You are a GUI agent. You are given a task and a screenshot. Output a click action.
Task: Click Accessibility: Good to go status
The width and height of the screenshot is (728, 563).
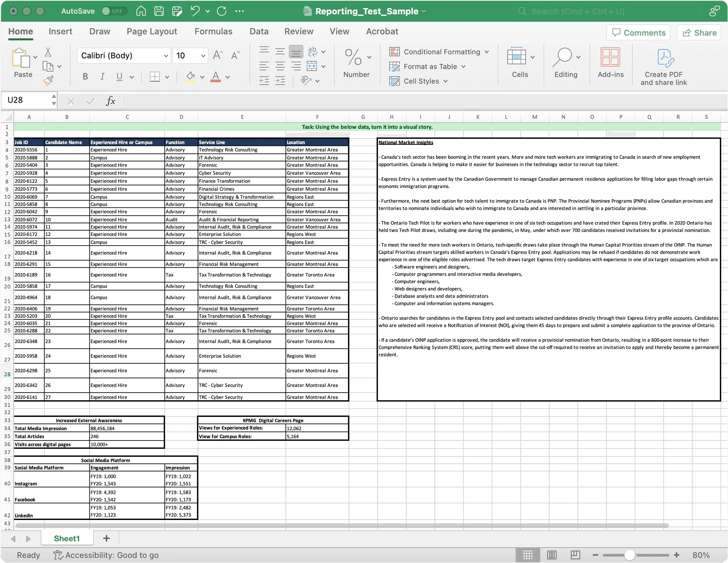(x=106, y=555)
